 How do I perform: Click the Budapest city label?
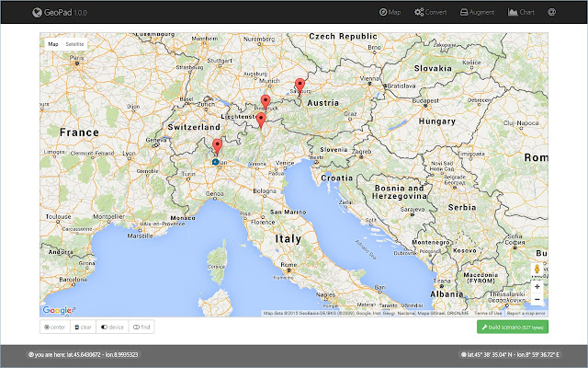425,100
